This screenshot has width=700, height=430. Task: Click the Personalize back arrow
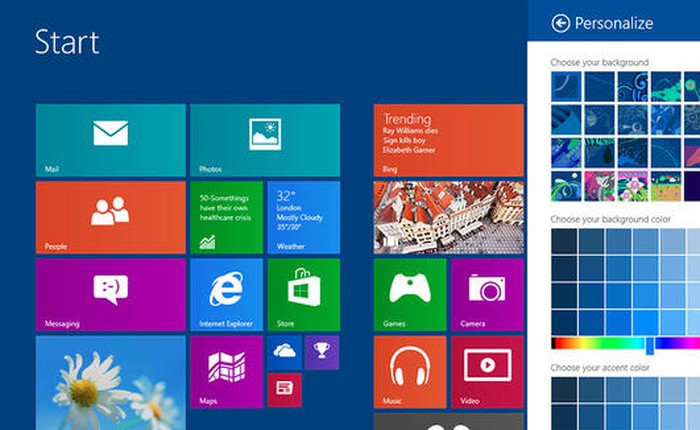(x=561, y=23)
